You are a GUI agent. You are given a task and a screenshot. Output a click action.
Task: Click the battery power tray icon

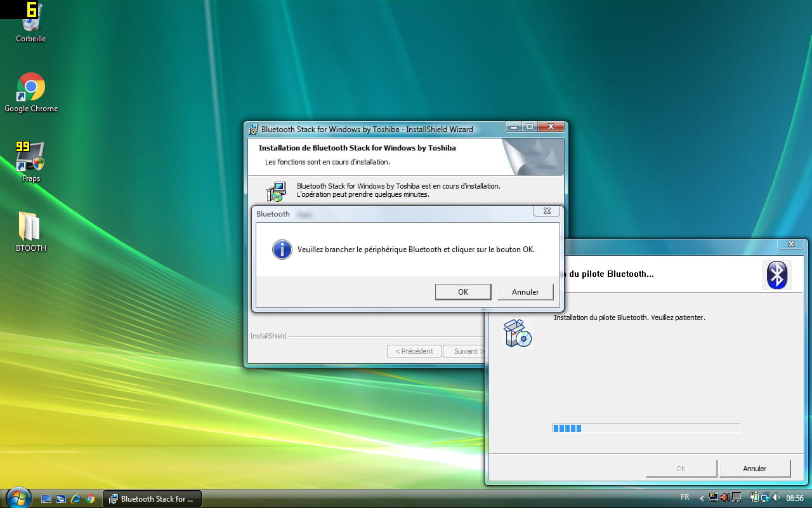[x=755, y=497]
